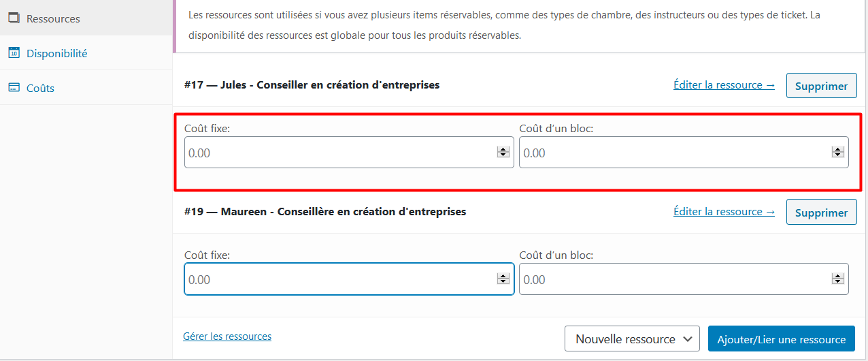The height and width of the screenshot is (361, 868).
Task: Adjust Jules's Coût fixe spinner arrows
Action: point(503,153)
